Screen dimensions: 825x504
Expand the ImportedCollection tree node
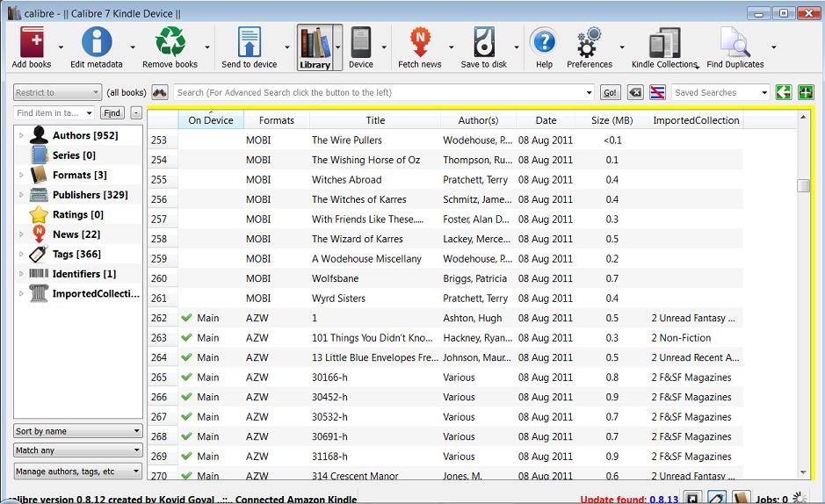tap(21, 293)
